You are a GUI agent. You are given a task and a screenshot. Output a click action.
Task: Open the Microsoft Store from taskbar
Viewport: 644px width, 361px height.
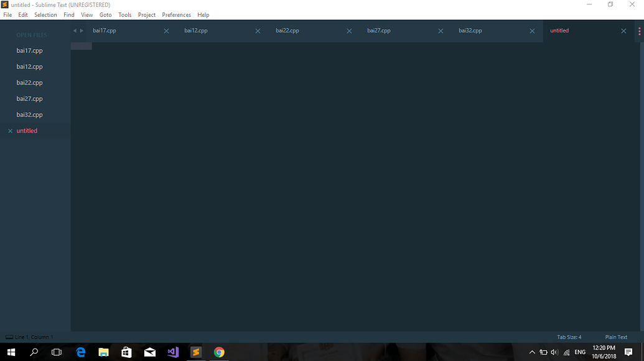click(126, 352)
